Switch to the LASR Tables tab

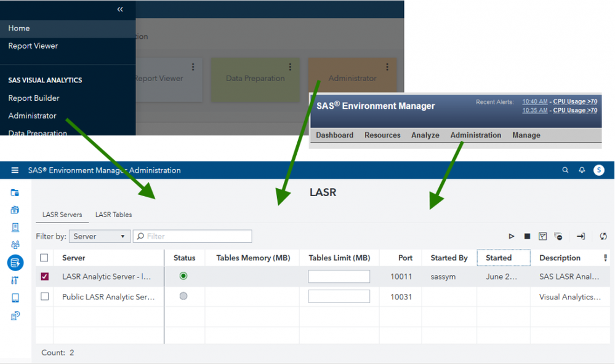click(x=114, y=215)
